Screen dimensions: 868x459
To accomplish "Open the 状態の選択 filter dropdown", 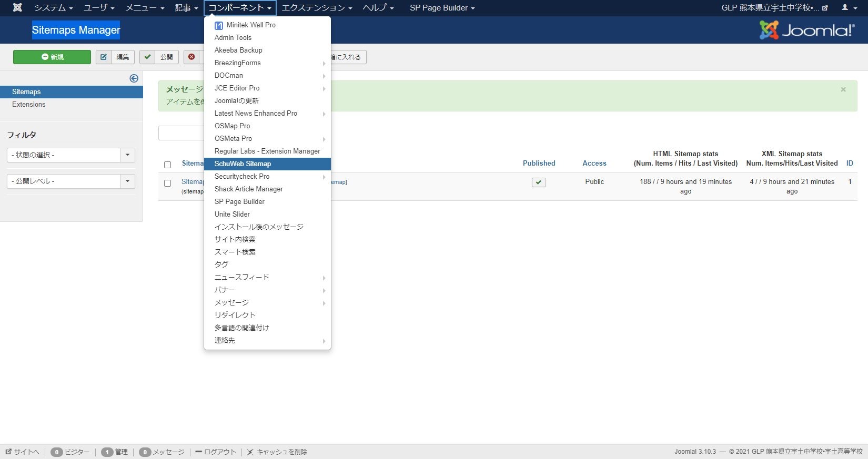I will pyautogui.click(x=71, y=155).
